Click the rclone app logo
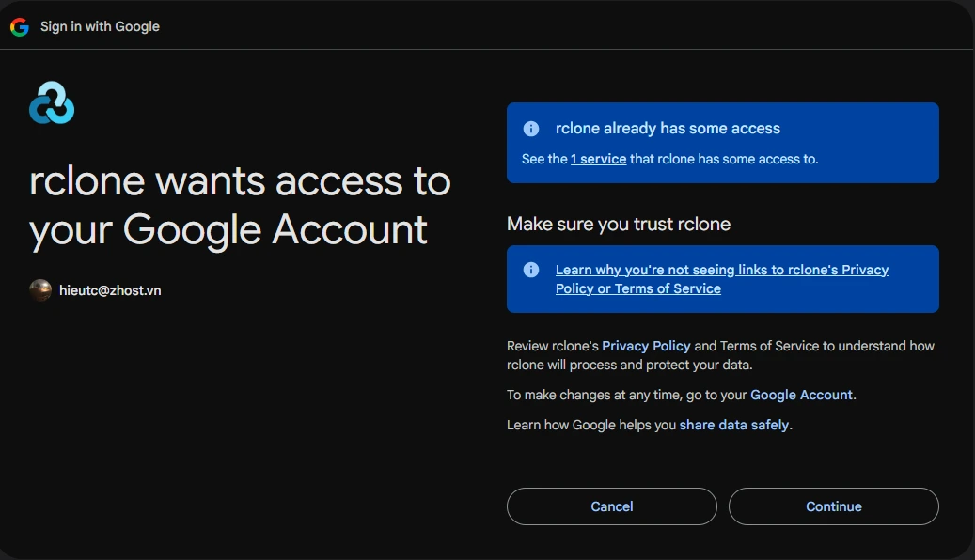Screen dimensions: 975x560 coord(52,103)
